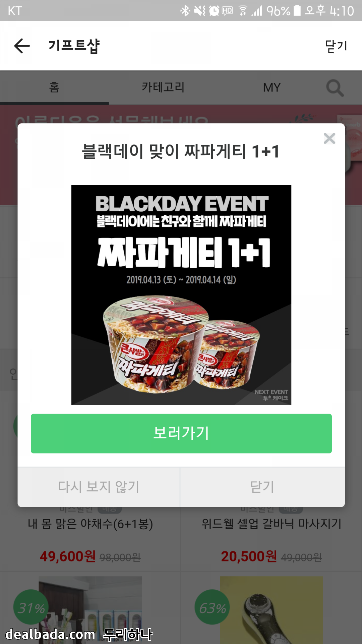Tap the 31% discount badge

(x=31, y=607)
